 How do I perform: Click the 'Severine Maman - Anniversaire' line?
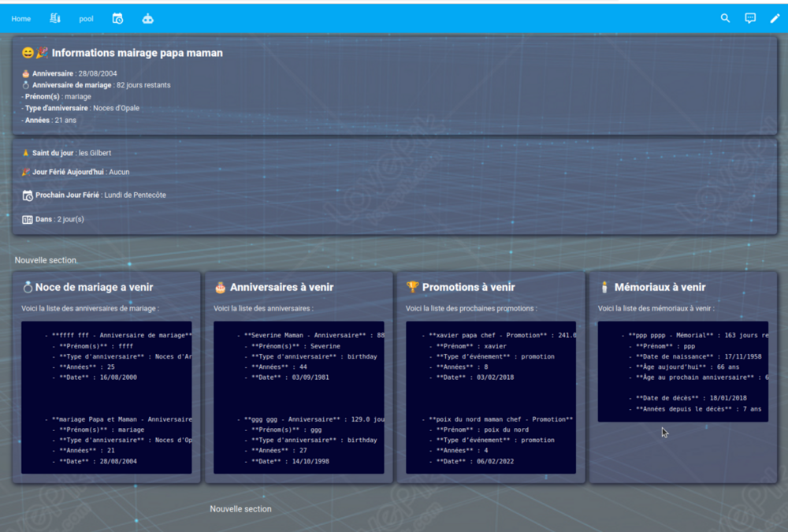(310, 336)
